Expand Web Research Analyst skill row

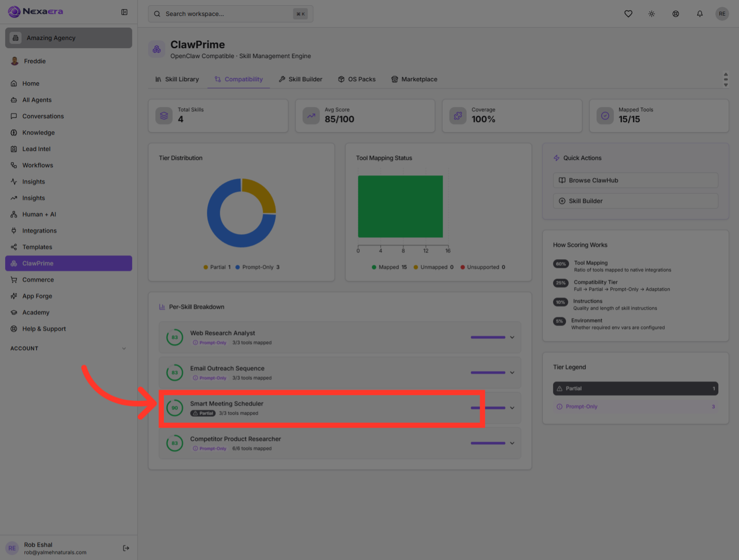pyautogui.click(x=339, y=337)
